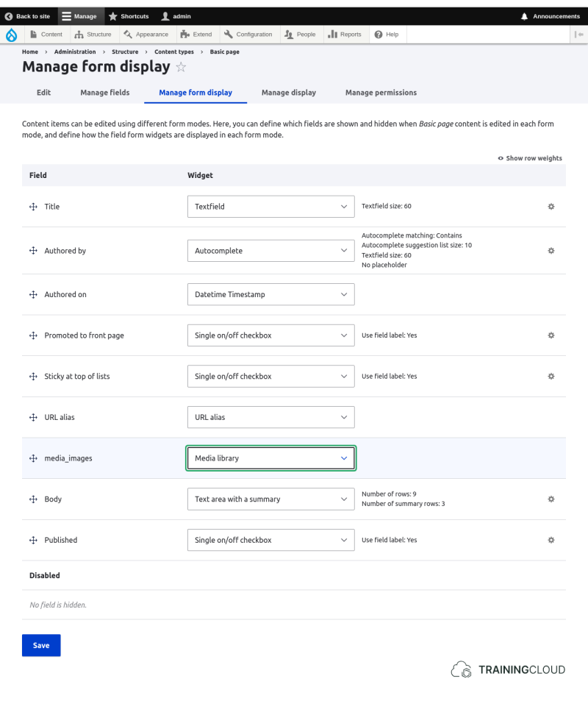Screen dimensions: 588x701
Task: Open the Appearance admin menu
Action: click(146, 35)
